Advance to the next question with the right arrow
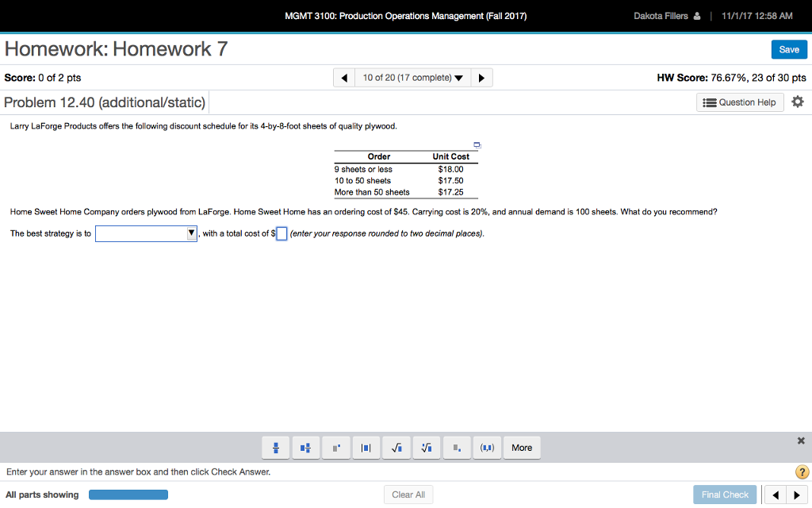 click(x=481, y=77)
